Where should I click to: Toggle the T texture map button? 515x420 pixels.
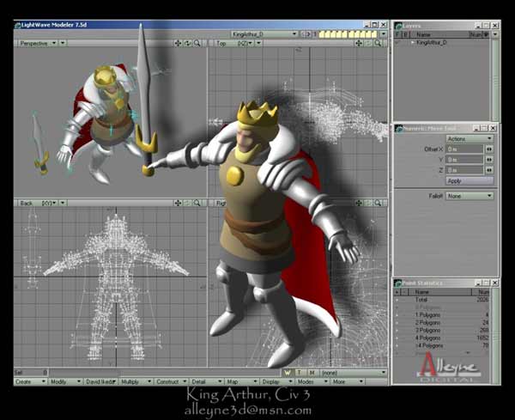pyautogui.click(x=298, y=373)
